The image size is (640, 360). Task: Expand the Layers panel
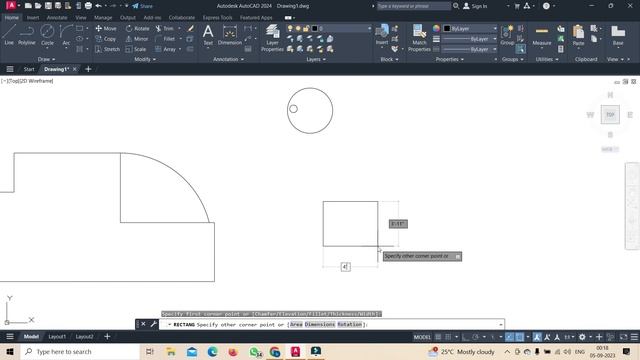(316, 59)
